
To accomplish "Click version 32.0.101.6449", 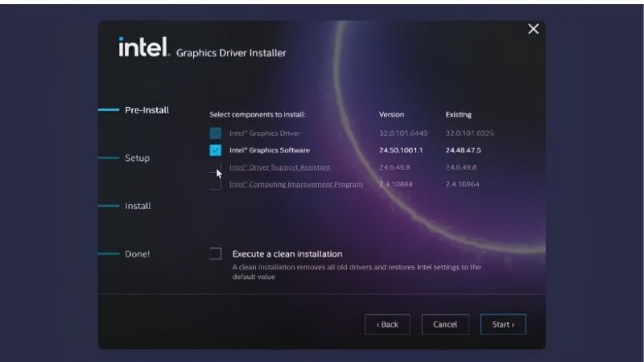I will [x=403, y=134].
